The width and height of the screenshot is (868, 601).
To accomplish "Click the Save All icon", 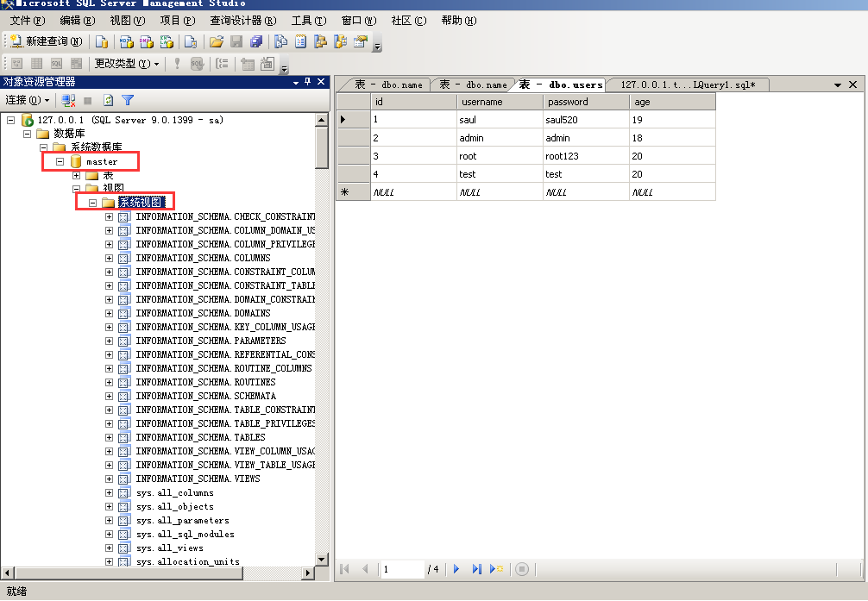I will tap(256, 41).
